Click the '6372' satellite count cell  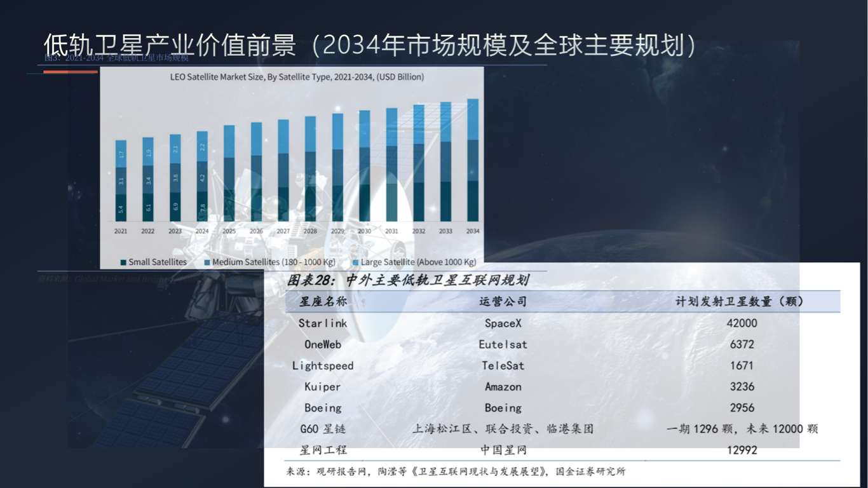[x=742, y=344]
